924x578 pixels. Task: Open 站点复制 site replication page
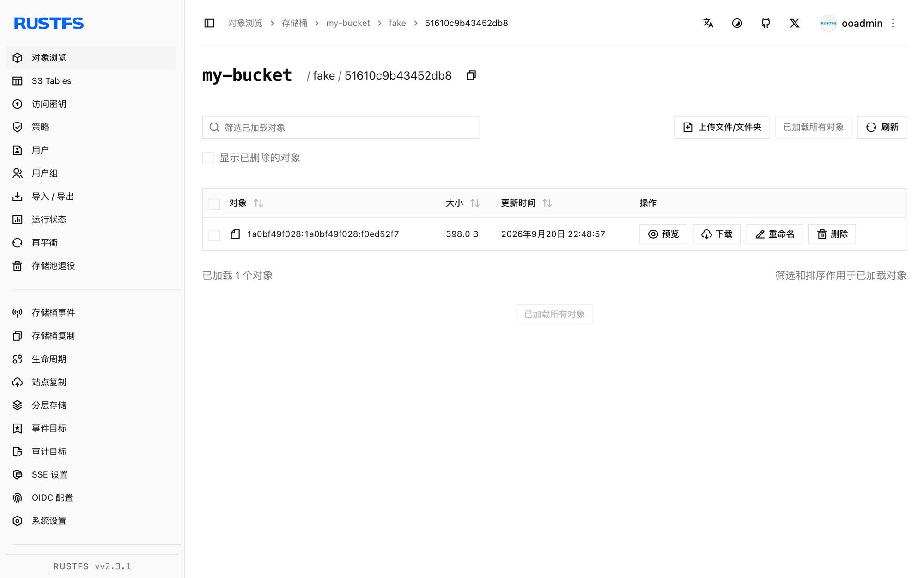pos(91,382)
